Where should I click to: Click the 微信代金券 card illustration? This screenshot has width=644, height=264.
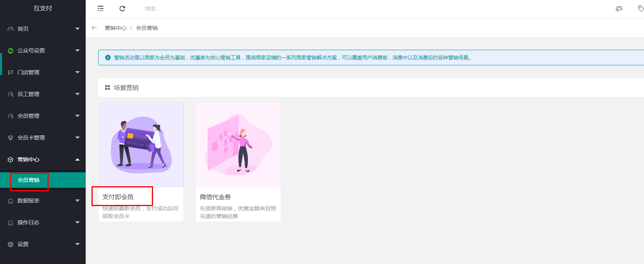pos(238,145)
